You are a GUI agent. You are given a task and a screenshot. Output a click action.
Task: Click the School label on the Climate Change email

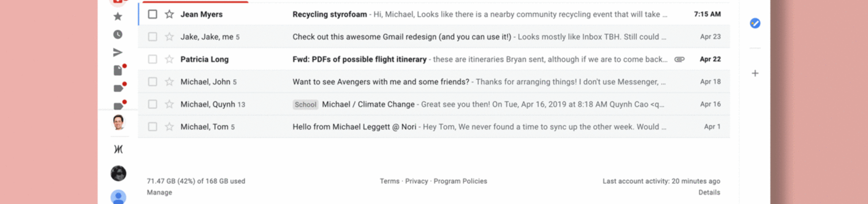305,104
